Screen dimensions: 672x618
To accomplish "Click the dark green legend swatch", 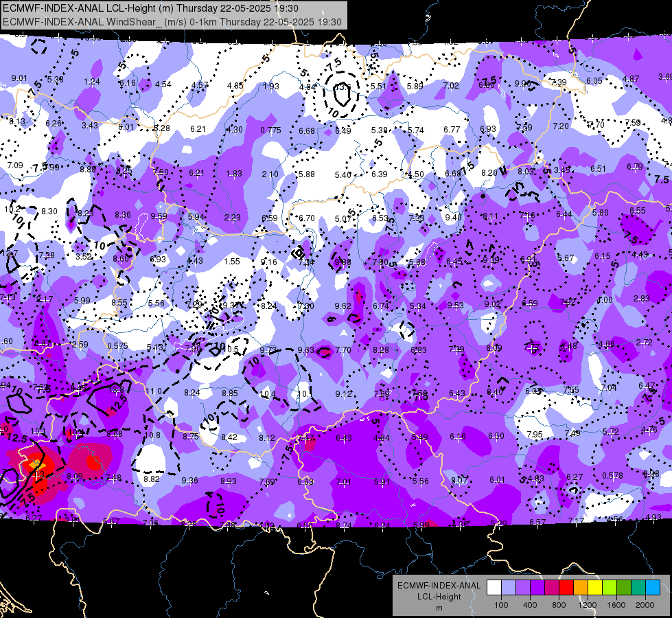I will 624,588.
